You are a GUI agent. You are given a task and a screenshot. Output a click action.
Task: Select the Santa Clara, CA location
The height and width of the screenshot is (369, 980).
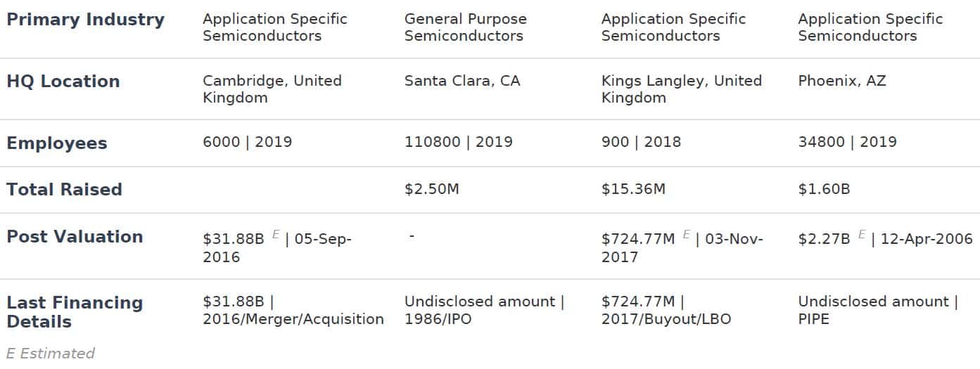[462, 81]
